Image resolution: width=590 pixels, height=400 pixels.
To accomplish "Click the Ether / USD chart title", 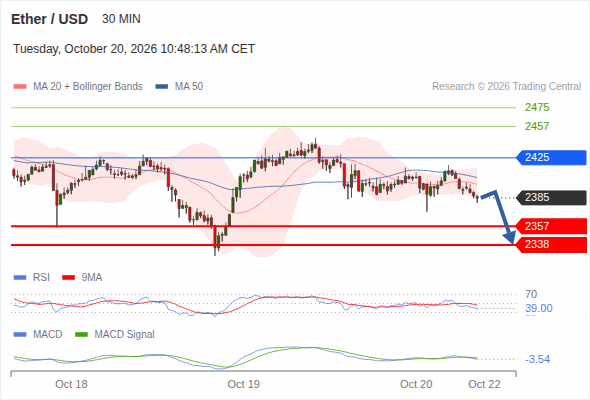I will point(49,19).
